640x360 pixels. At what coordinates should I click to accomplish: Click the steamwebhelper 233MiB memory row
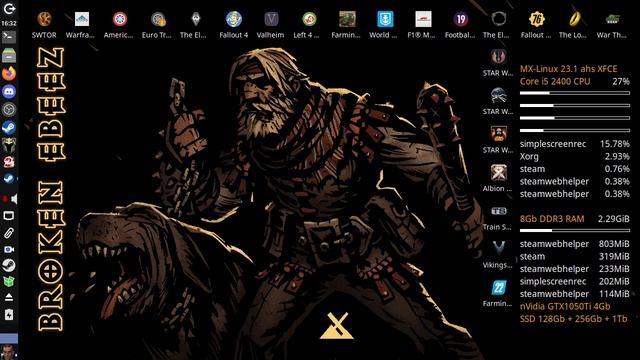pyautogui.click(x=575, y=269)
